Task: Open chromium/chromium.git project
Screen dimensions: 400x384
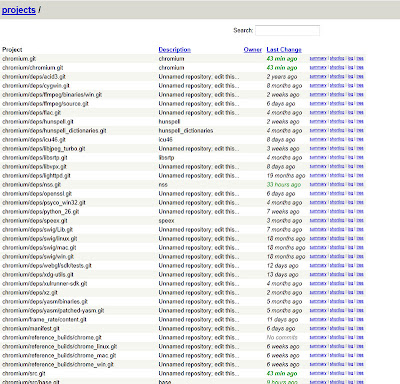Action: click(33, 68)
